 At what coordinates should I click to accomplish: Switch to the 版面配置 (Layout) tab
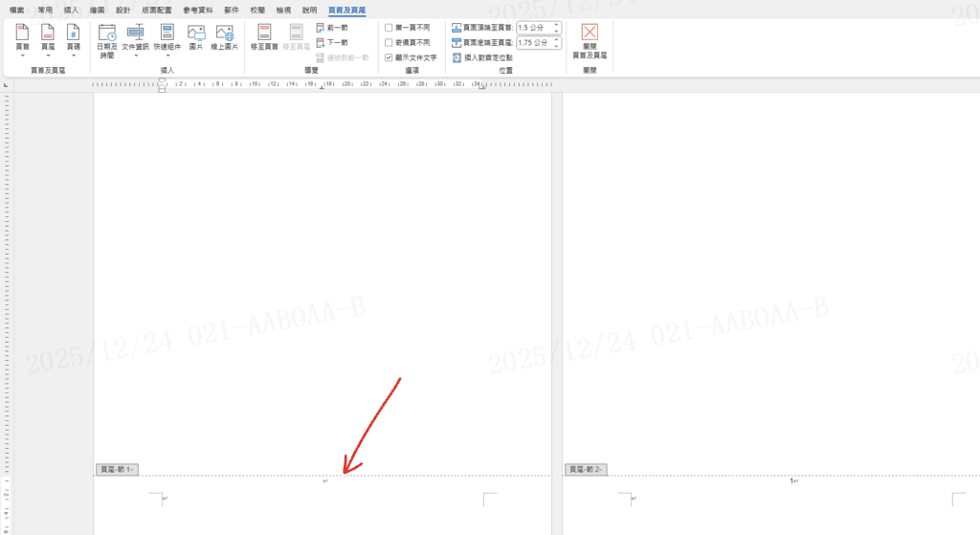click(x=157, y=10)
